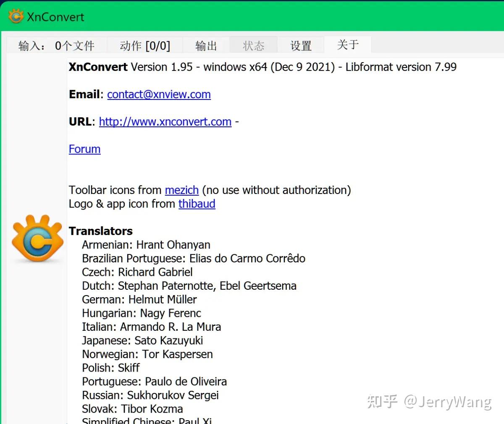
Task: Open the 动作 [0/0] actions tab
Action: tap(146, 45)
